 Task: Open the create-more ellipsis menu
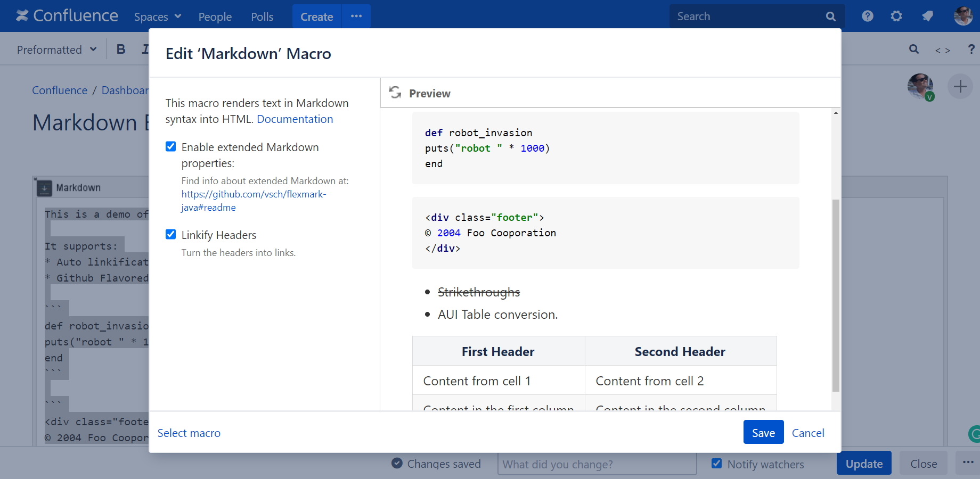click(356, 16)
